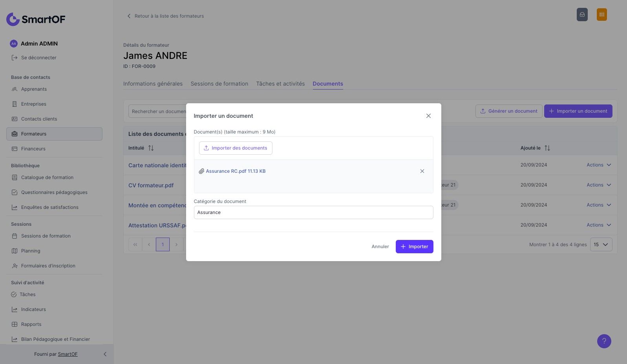Open Formateurs in the sidebar
Image resolution: width=627 pixels, height=364 pixels.
coord(54,134)
